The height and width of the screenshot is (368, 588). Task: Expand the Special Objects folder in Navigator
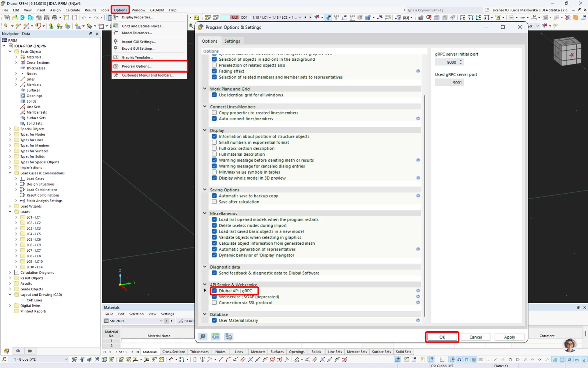coord(10,129)
